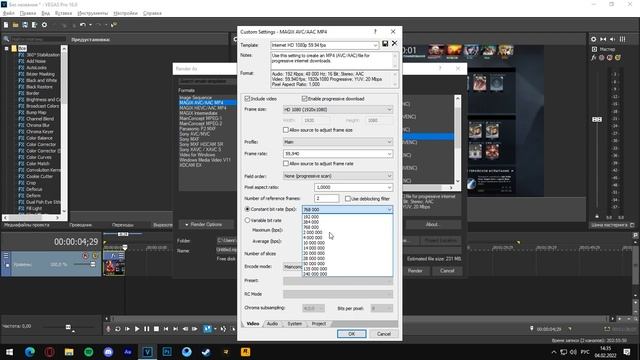Select the Constant bit rate radio button

click(x=247, y=209)
